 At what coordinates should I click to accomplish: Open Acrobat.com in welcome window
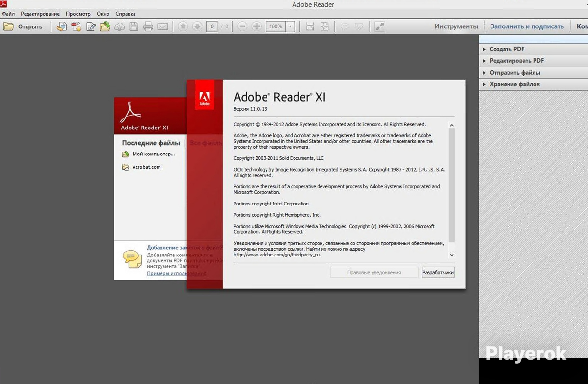click(x=141, y=167)
